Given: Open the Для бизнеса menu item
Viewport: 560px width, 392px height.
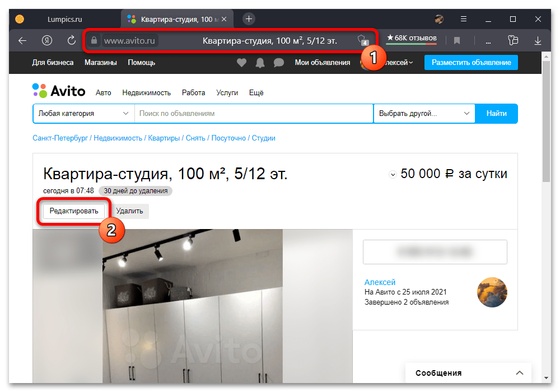Looking at the screenshot, I should click(53, 63).
